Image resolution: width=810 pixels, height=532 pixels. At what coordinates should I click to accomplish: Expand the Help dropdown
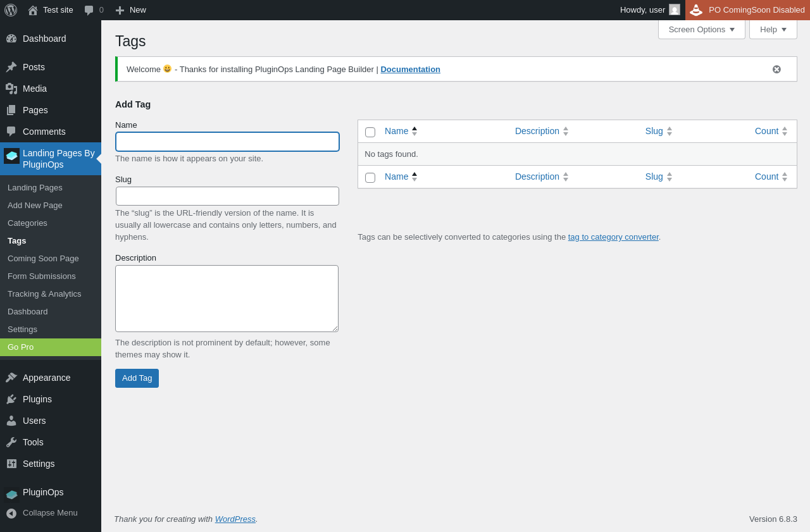(x=773, y=29)
